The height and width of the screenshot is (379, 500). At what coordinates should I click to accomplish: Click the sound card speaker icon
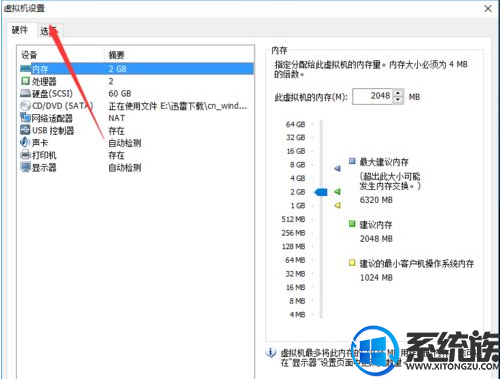(x=25, y=142)
